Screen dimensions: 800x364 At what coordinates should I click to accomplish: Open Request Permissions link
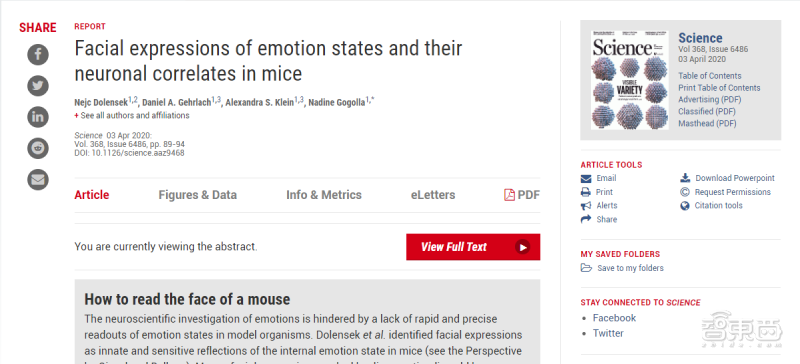tap(733, 192)
